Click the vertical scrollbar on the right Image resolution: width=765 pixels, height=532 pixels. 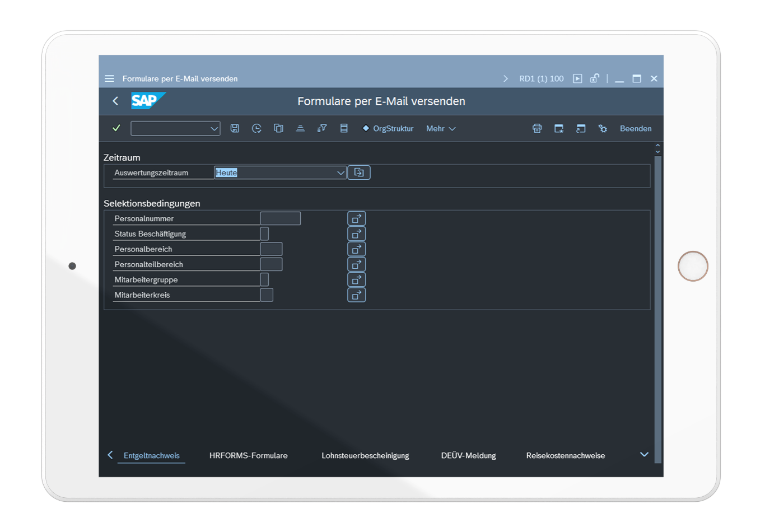tap(658, 309)
